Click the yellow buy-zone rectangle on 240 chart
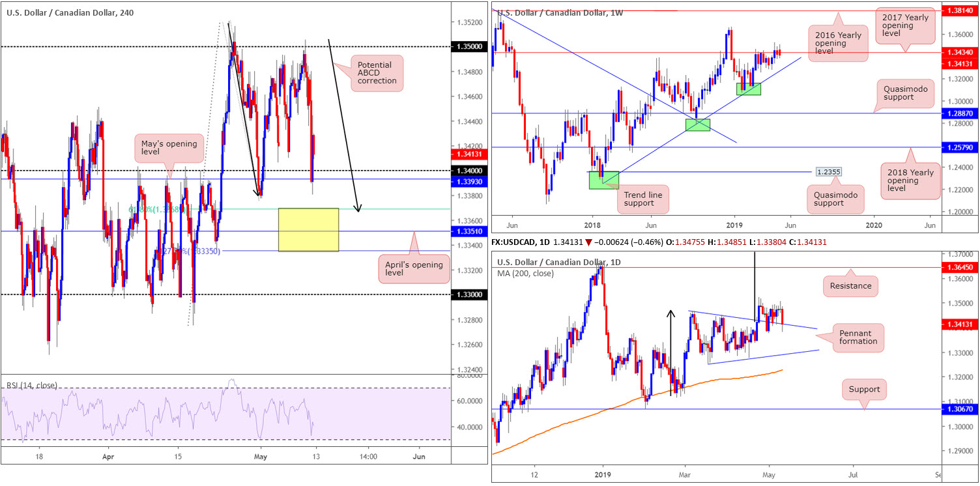The width and height of the screenshot is (980, 486). 308,230
